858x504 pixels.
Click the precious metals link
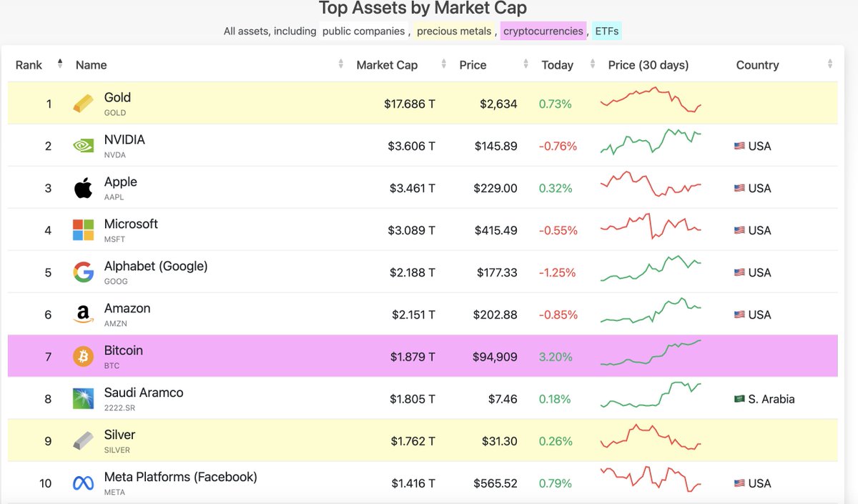point(454,31)
